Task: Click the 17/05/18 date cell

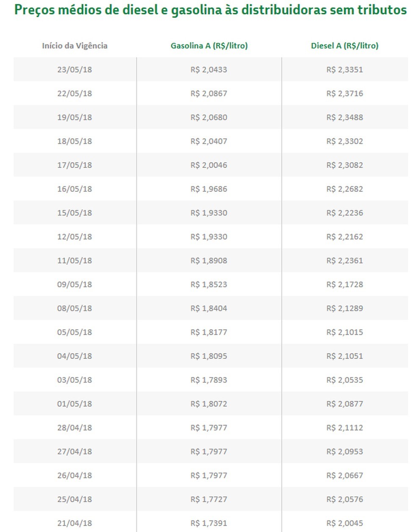Action: point(75,165)
